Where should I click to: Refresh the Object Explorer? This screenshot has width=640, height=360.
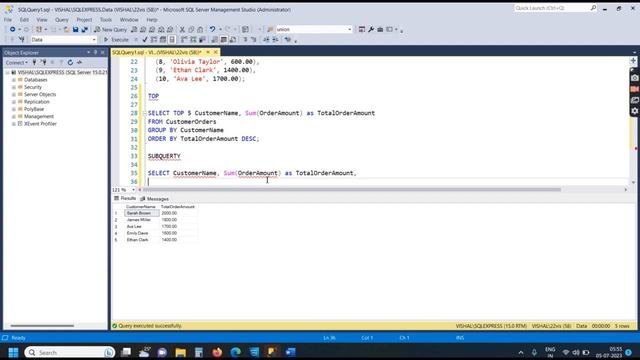(x=70, y=62)
